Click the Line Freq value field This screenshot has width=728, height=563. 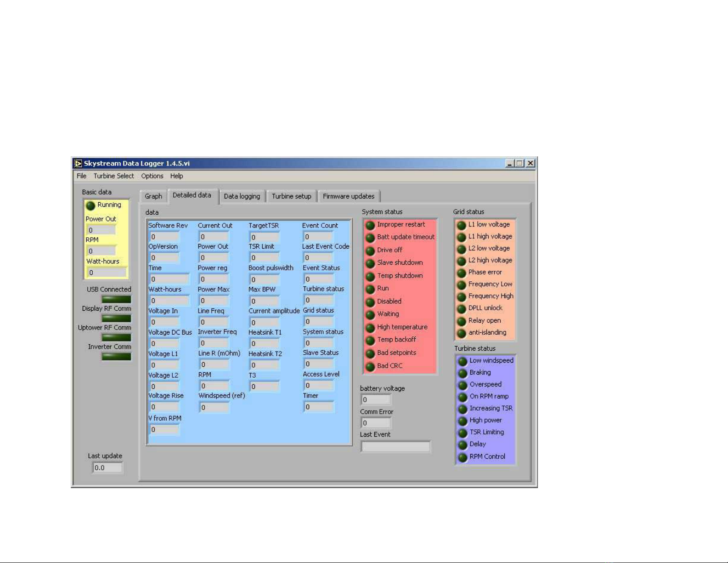(x=214, y=322)
